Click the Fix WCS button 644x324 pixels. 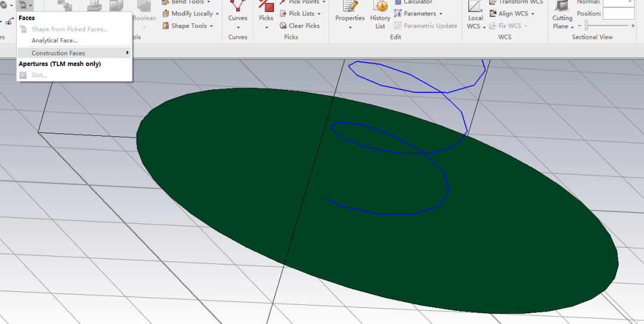(508, 26)
